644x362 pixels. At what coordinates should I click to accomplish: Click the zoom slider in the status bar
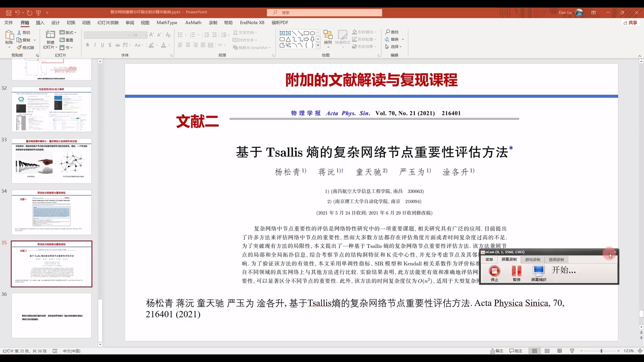click(x=601, y=351)
